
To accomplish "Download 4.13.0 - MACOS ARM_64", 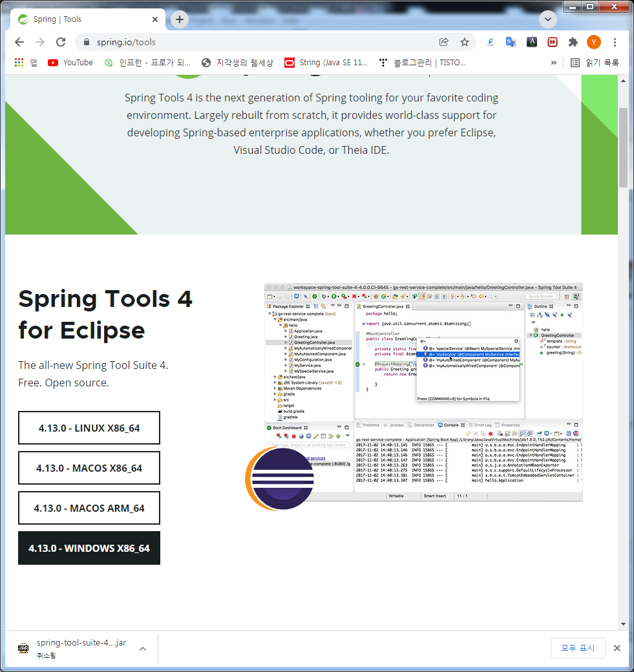I will (89, 508).
